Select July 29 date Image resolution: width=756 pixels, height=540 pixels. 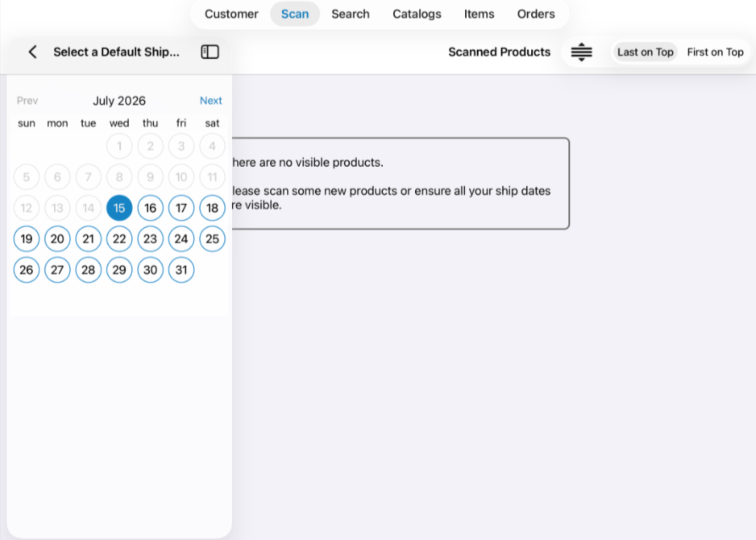tap(119, 270)
